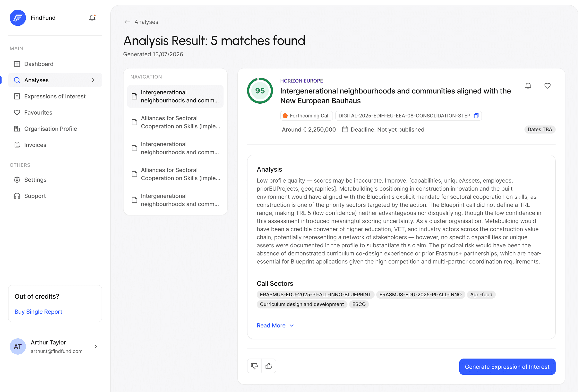Go back to Analyses breadcrumb link
This screenshot has height=392, width=583.
click(x=146, y=22)
